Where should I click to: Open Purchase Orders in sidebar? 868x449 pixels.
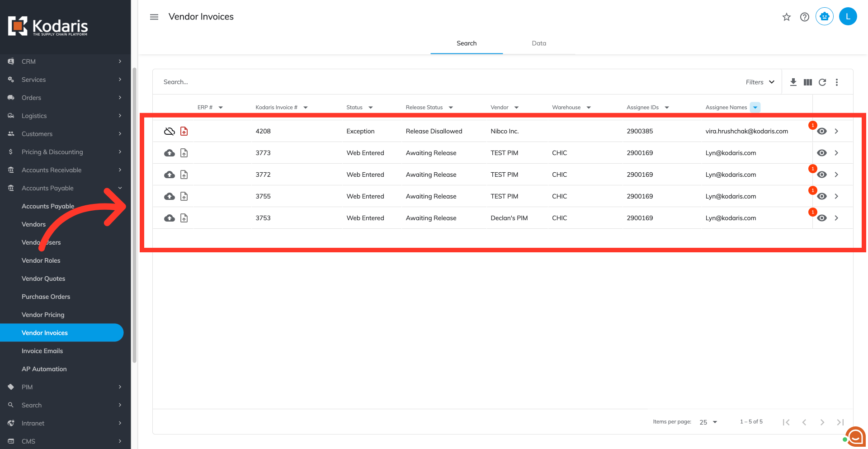coord(46,297)
